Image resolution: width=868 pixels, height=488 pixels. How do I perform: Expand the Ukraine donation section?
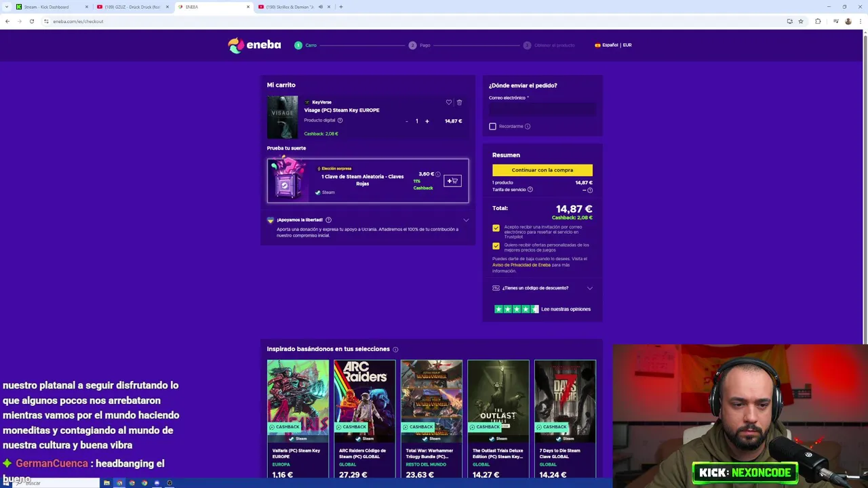[466, 220]
